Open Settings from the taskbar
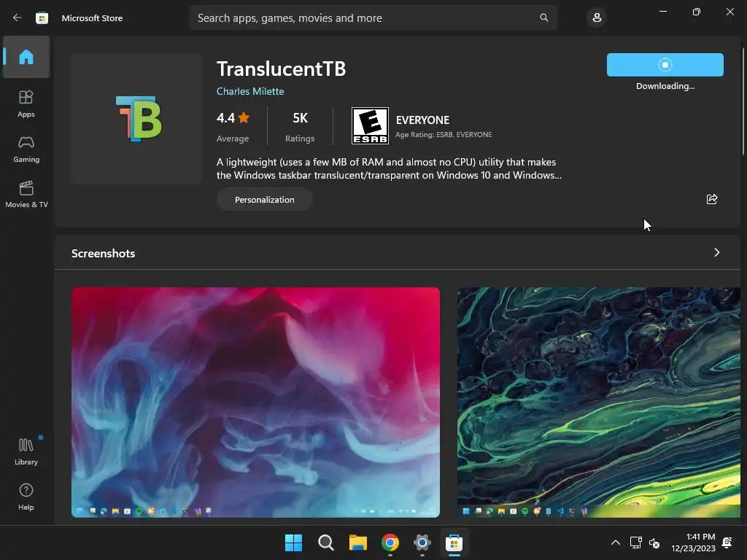747x560 pixels. [422, 542]
